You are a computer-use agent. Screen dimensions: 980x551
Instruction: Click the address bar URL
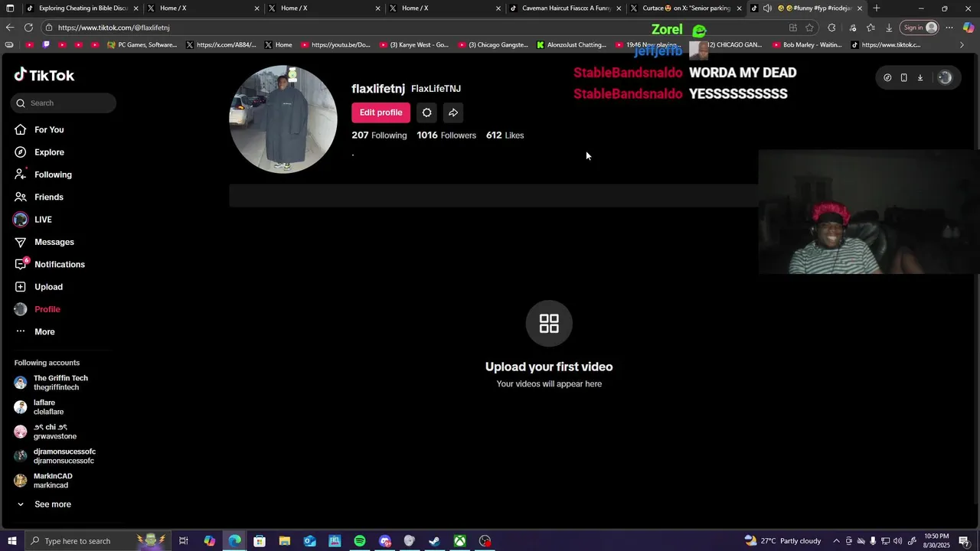tap(113, 28)
